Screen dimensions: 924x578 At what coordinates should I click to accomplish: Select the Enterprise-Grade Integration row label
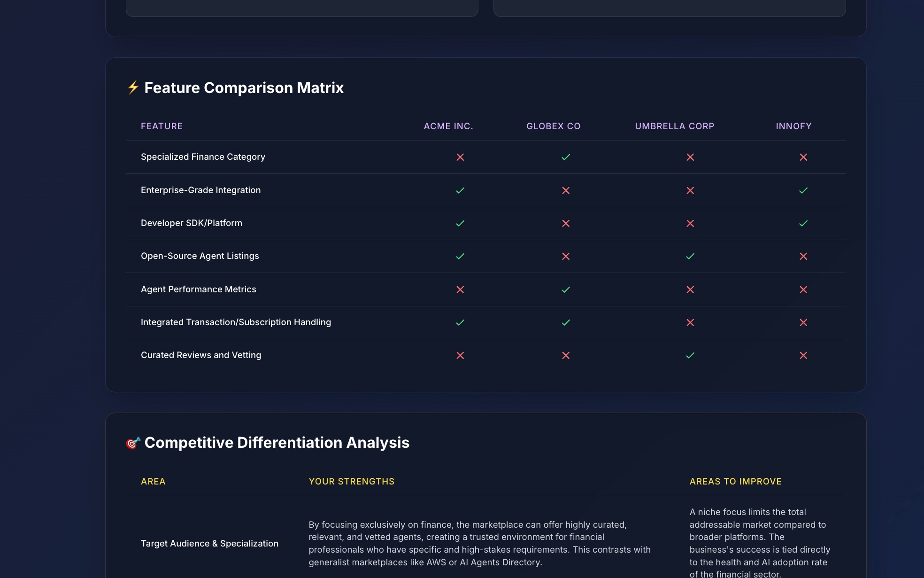point(200,190)
